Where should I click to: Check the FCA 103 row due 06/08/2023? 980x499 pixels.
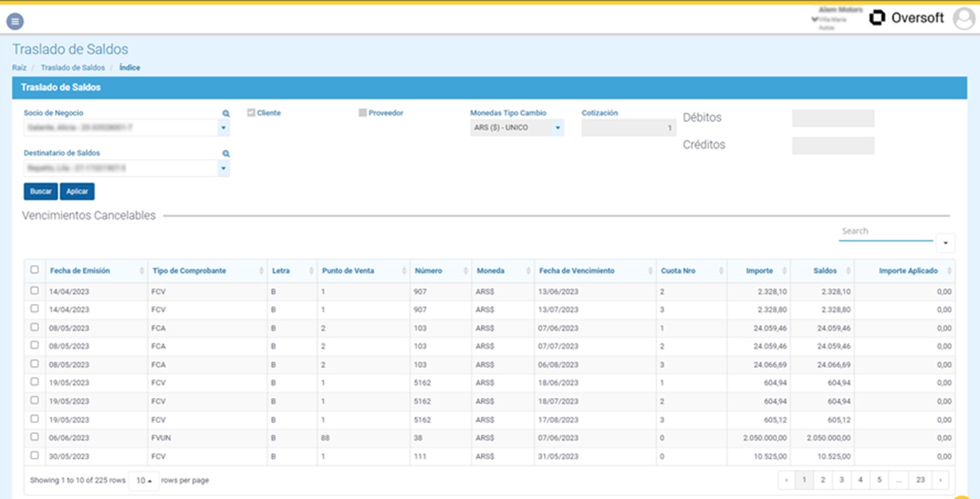(35, 364)
